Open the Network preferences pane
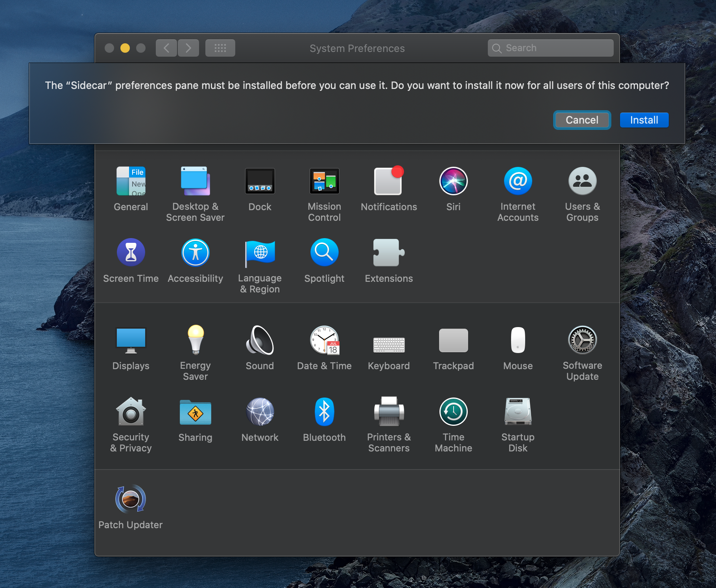 click(x=260, y=412)
